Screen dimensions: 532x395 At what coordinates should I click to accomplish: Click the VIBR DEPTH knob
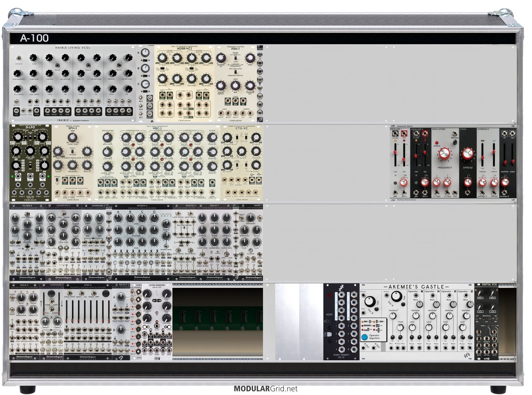pyautogui.click(x=34, y=89)
